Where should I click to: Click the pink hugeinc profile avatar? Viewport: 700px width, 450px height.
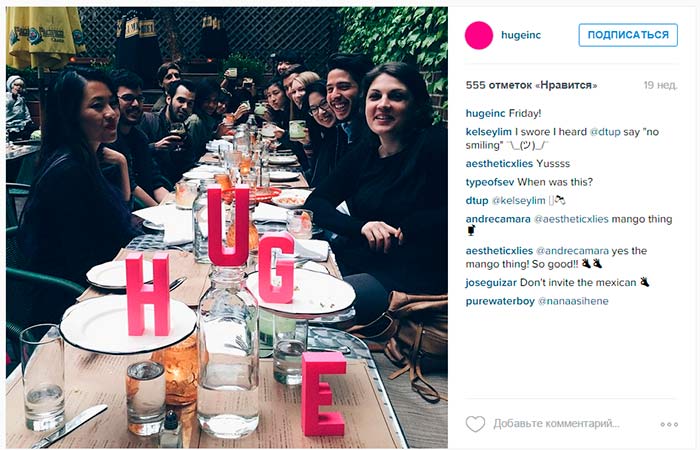click(x=479, y=35)
